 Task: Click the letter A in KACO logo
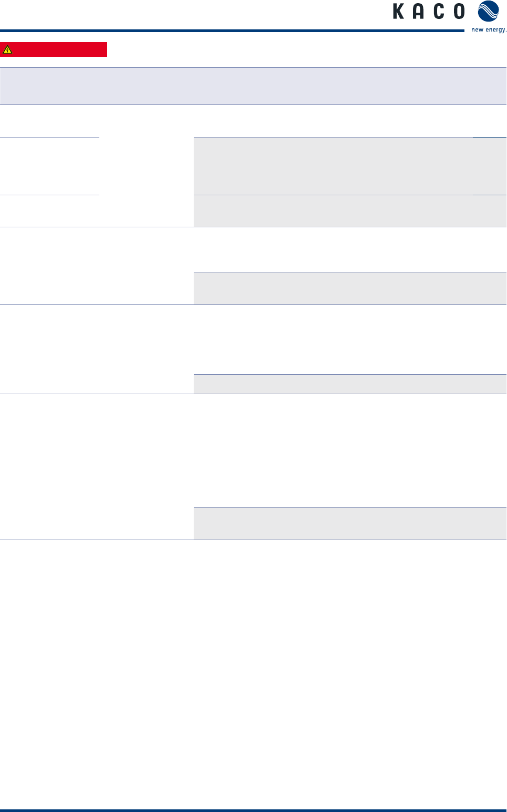pyautogui.click(x=418, y=12)
